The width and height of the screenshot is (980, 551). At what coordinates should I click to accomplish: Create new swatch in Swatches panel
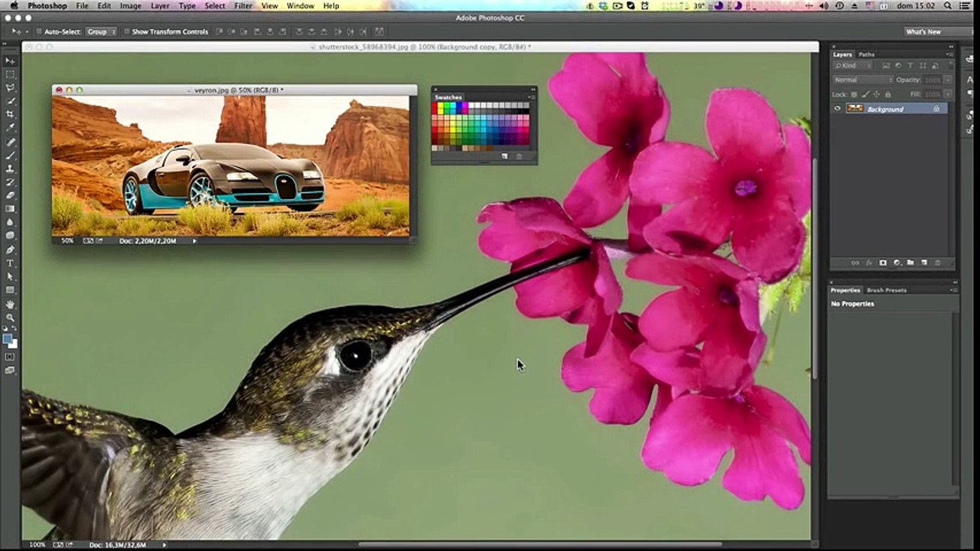[504, 156]
